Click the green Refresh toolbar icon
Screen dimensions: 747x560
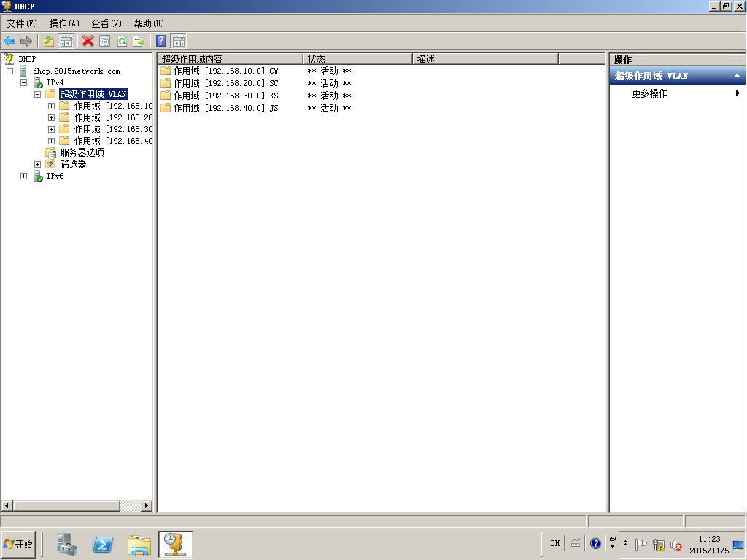point(122,42)
